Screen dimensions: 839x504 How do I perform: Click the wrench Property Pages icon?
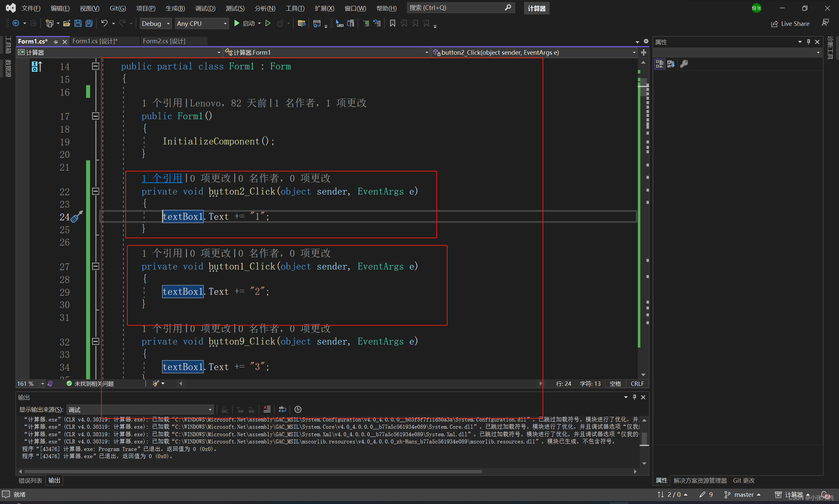[684, 64]
